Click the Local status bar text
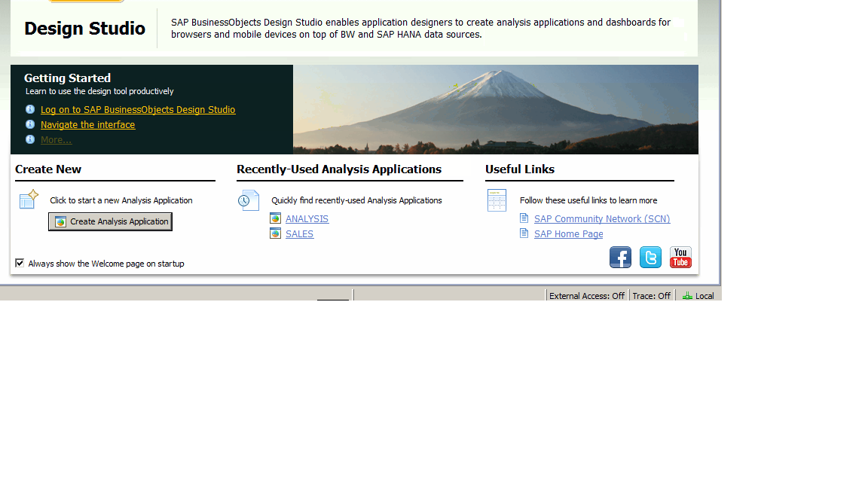Screen dimensions: 868x488 pyautogui.click(x=704, y=296)
